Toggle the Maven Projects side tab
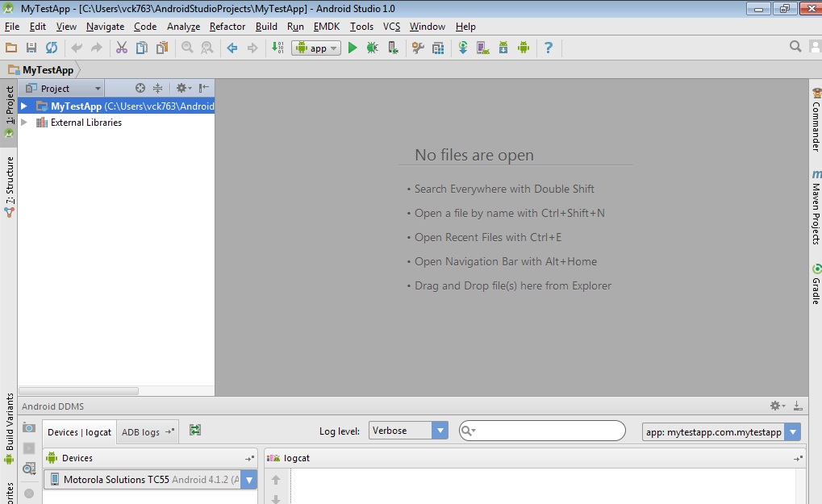This screenshot has width=822, height=504. (816, 207)
